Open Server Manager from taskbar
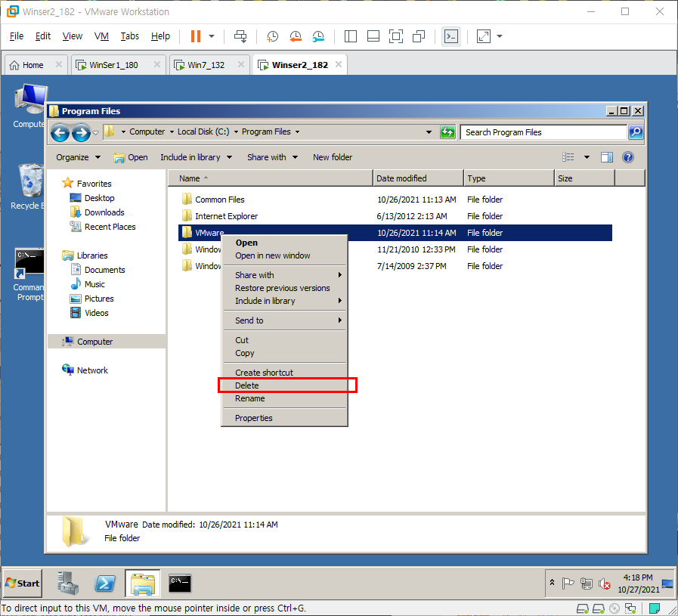The image size is (678, 616). [x=68, y=583]
